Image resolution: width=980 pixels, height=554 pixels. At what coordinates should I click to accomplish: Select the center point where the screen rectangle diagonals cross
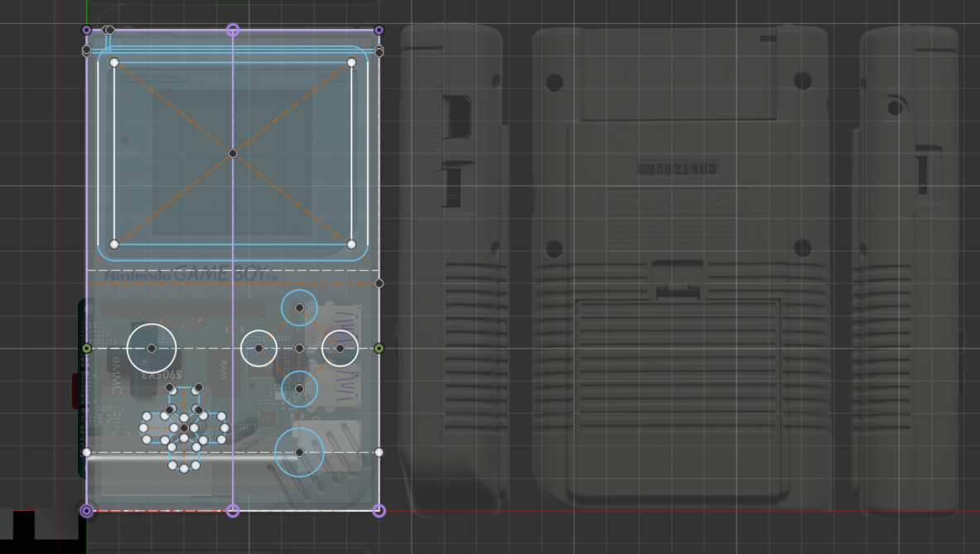(x=233, y=154)
